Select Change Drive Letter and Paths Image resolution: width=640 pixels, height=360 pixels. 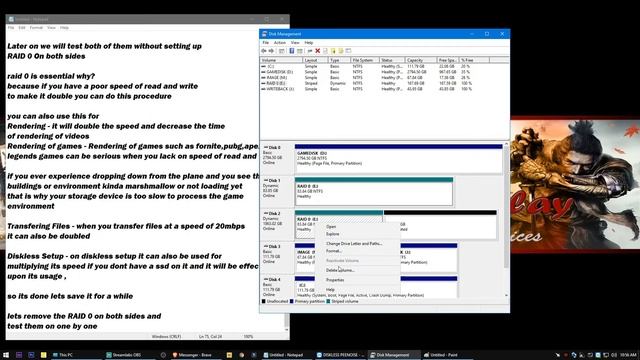(x=354, y=244)
